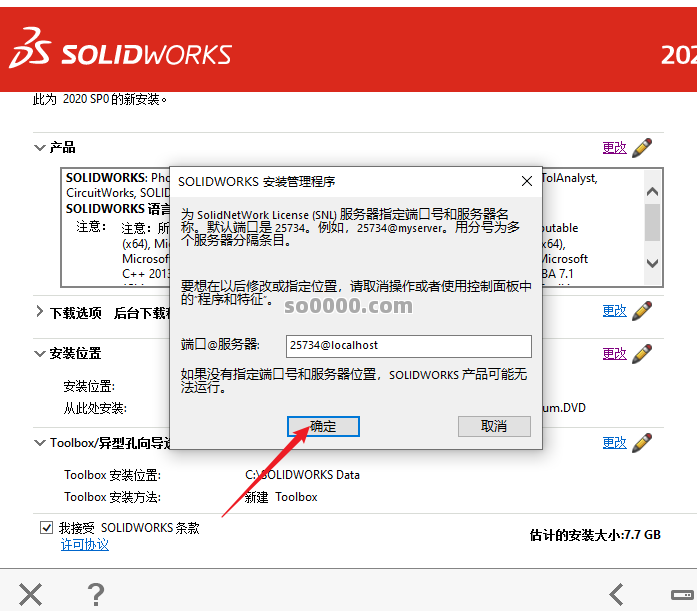Expand the 下载选项 section chevron
Screen dimensions: 697x611
click(40, 311)
